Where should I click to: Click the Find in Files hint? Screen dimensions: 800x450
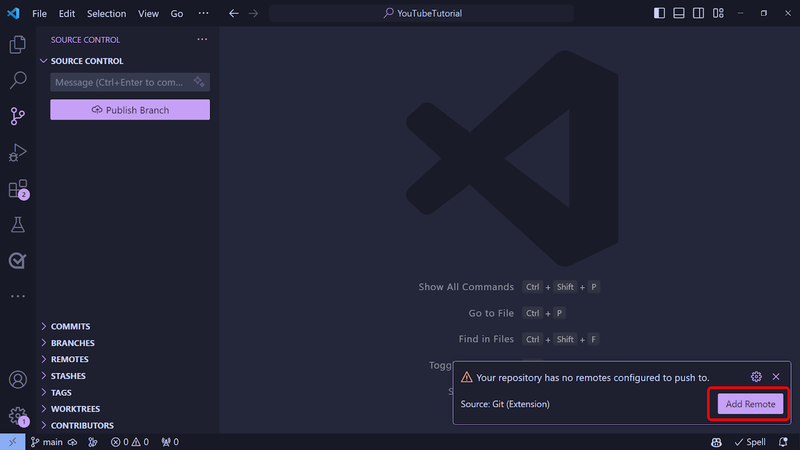click(x=486, y=339)
